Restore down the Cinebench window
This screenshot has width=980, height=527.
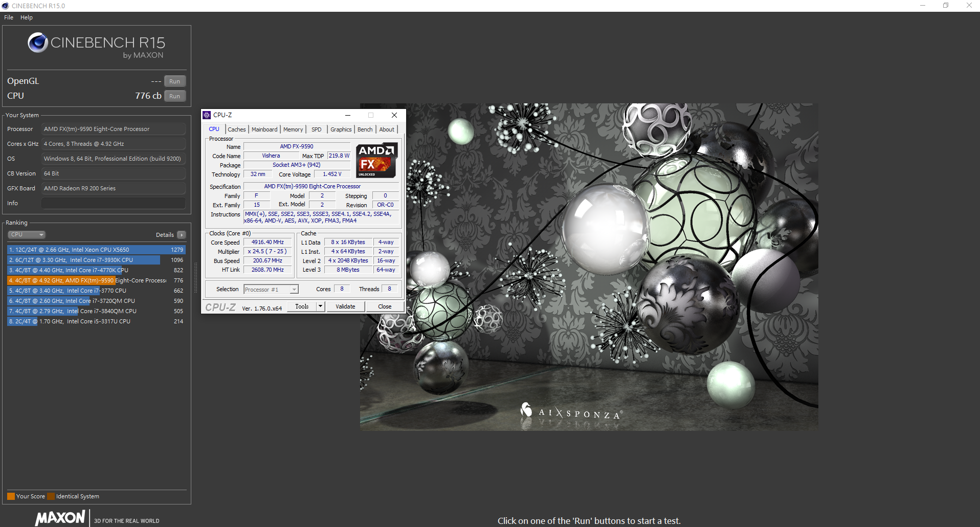946,6
